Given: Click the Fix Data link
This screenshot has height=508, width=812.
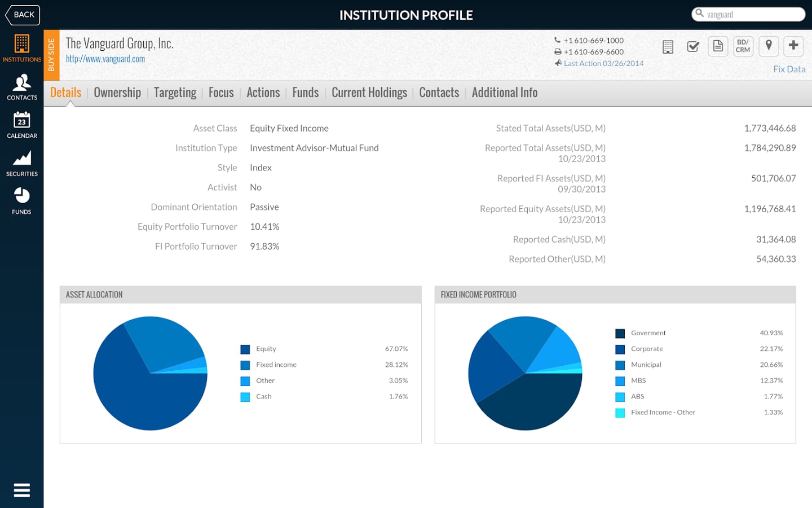Looking at the screenshot, I should coord(789,69).
